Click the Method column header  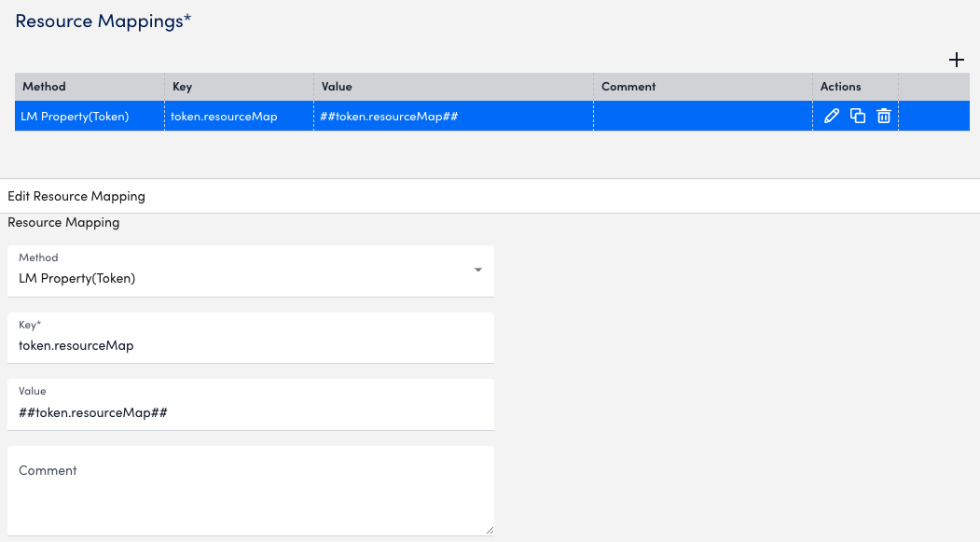(45, 87)
